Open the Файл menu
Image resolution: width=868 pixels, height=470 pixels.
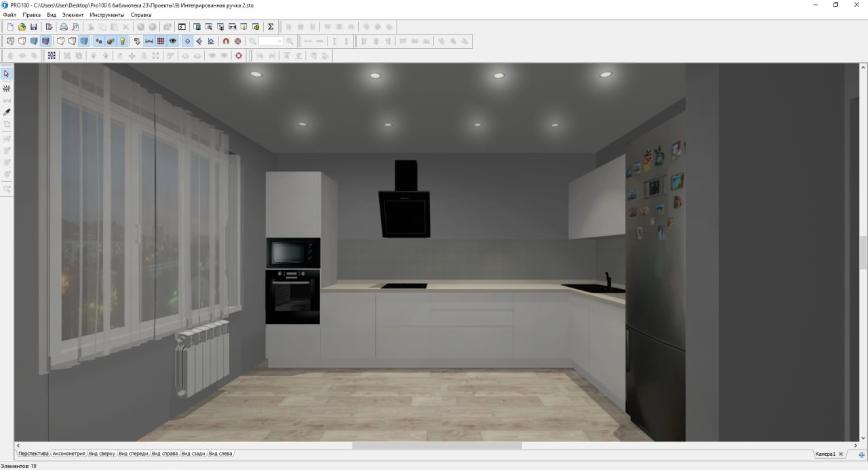click(x=9, y=15)
